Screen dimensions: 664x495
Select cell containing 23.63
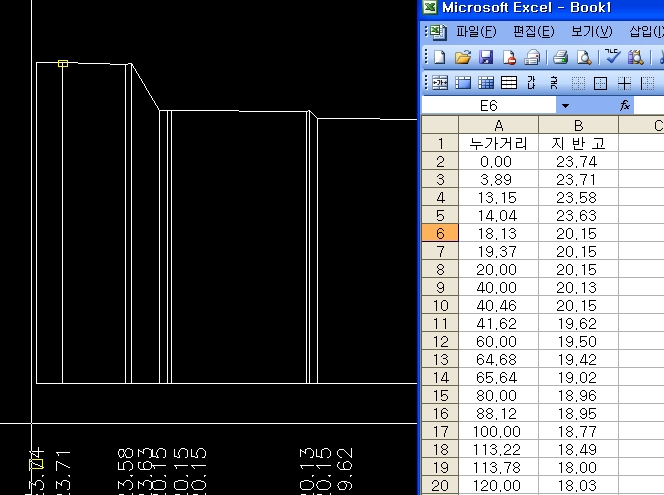pos(578,216)
